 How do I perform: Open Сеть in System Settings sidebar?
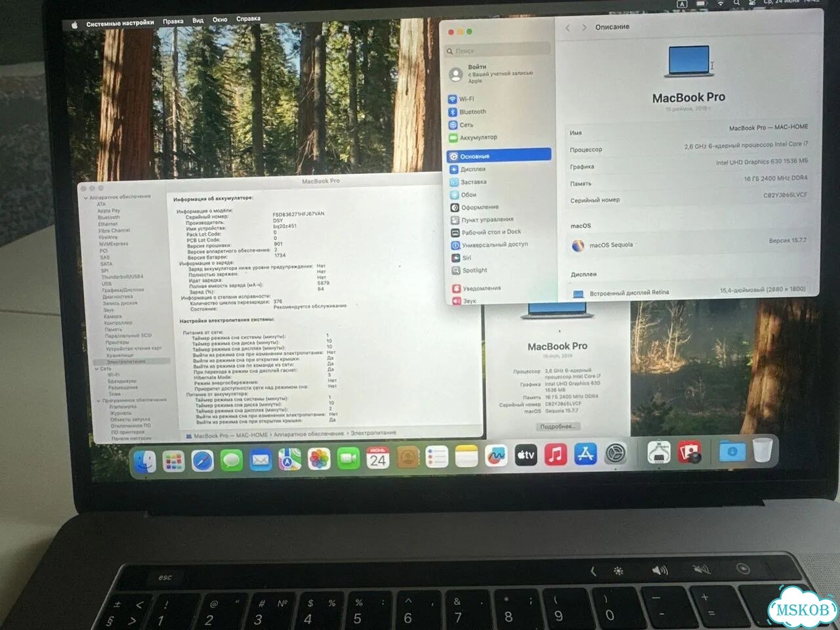click(x=466, y=125)
